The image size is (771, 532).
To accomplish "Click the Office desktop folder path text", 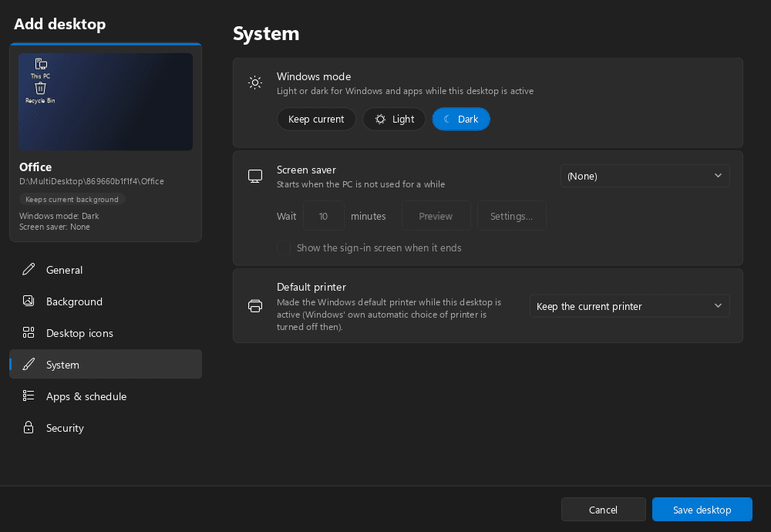I will (x=92, y=181).
